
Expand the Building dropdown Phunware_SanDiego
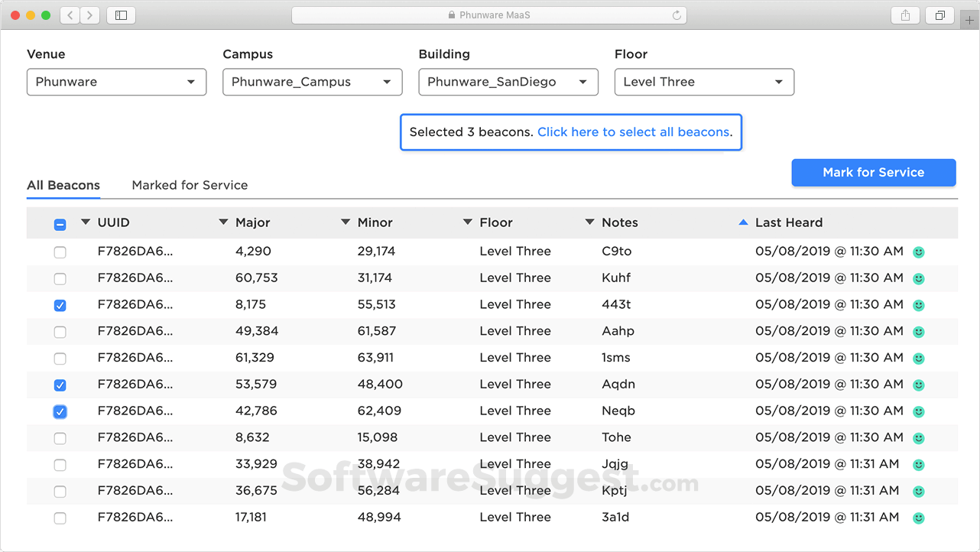pos(508,82)
